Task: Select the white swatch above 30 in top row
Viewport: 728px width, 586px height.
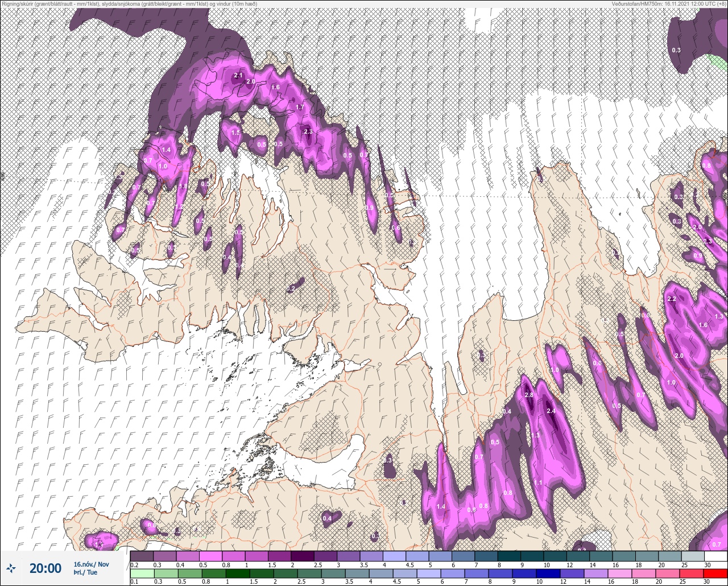Action: (715, 556)
